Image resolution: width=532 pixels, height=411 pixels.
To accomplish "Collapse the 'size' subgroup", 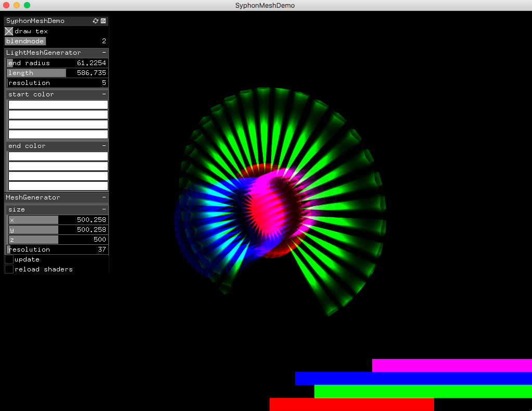I will pyautogui.click(x=104, y=209).
